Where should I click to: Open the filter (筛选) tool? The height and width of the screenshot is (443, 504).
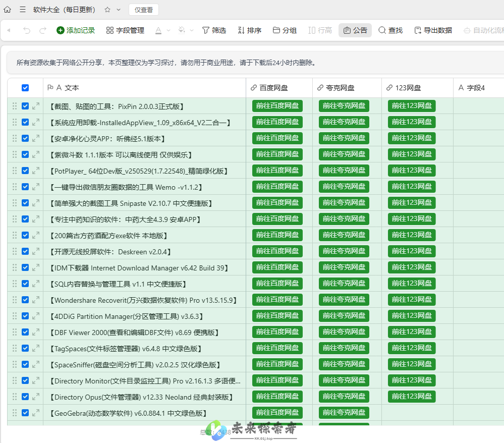(x=214, y=30)
